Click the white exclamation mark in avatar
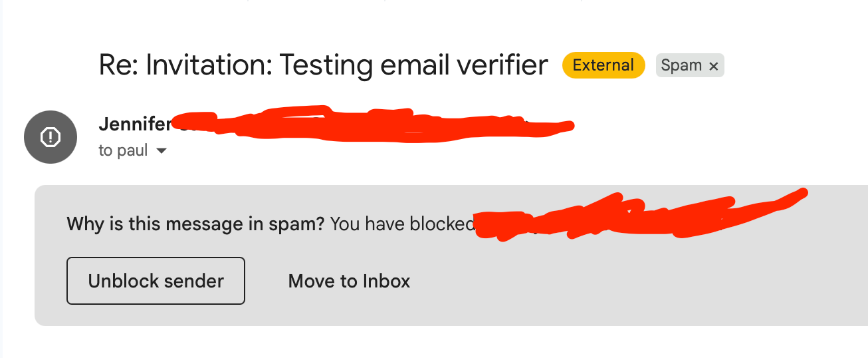The height and width of the screenshot is (358, 868). point(51,138)
